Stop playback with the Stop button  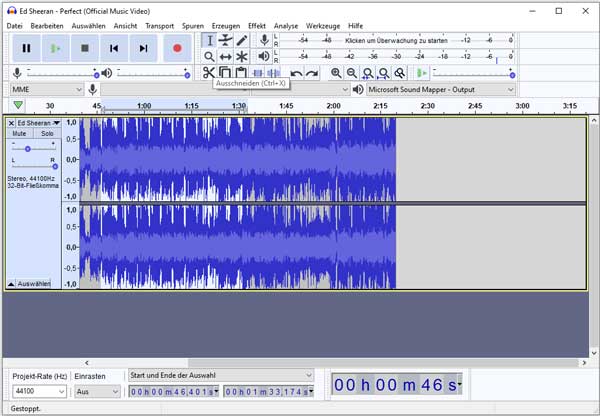(x=85, y=48)
